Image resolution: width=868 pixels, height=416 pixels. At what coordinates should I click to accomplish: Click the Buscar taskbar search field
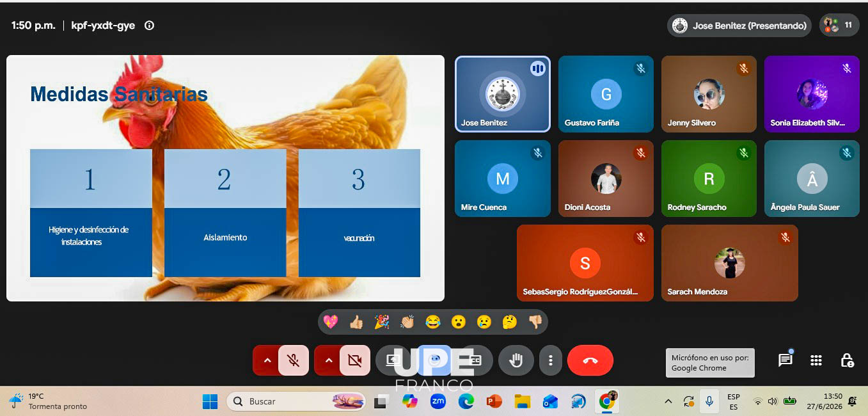[x=296, y=401]
